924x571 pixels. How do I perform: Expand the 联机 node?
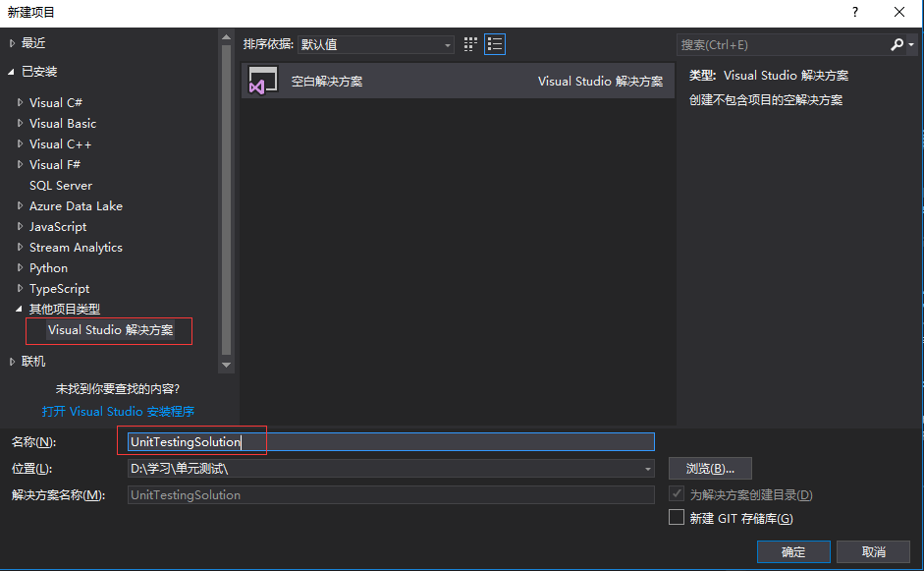click(x=12, y=362)
